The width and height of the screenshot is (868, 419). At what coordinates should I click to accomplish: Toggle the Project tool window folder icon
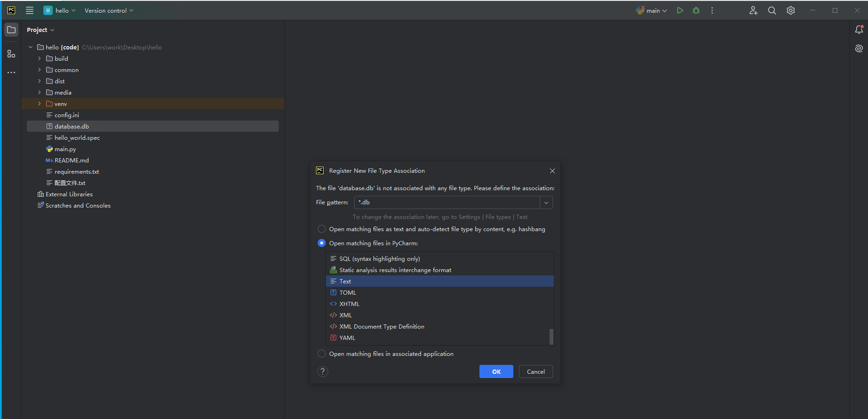pos(11,30)
